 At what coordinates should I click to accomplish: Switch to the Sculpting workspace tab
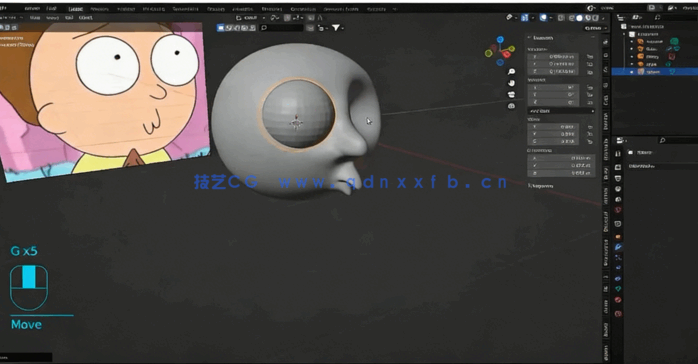coord(126,9)
